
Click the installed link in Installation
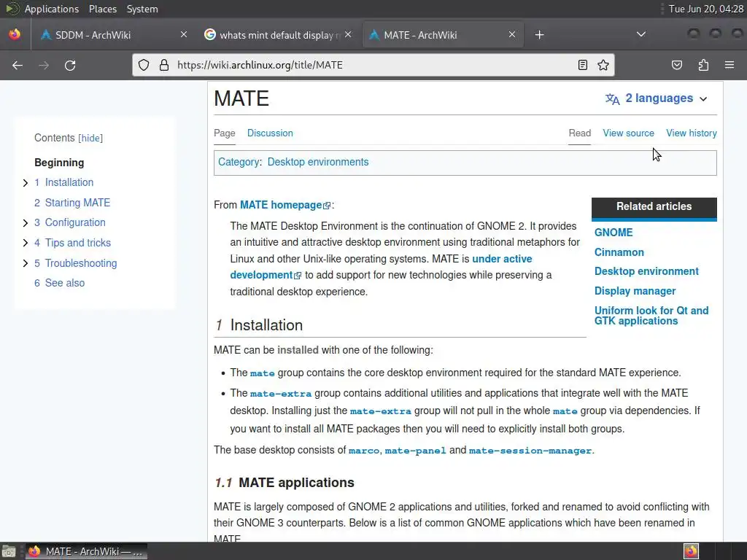tap(298, 350)
